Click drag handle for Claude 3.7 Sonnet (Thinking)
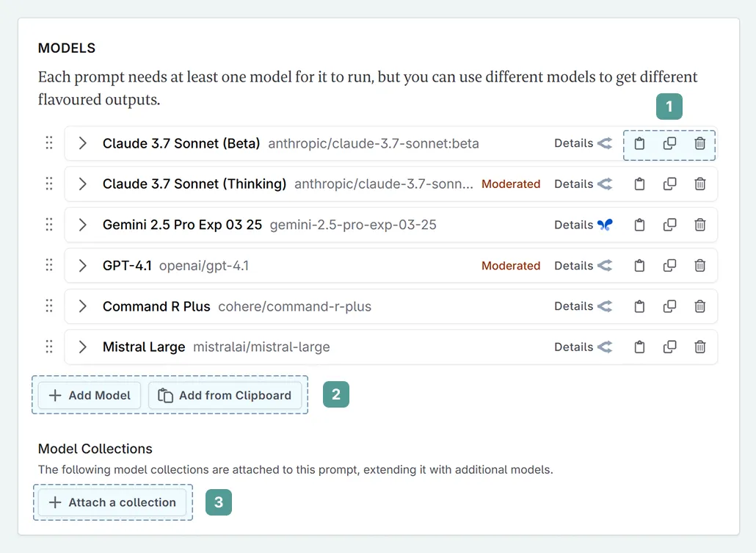Viewport: 756px width, 553px height. point(49,184)
